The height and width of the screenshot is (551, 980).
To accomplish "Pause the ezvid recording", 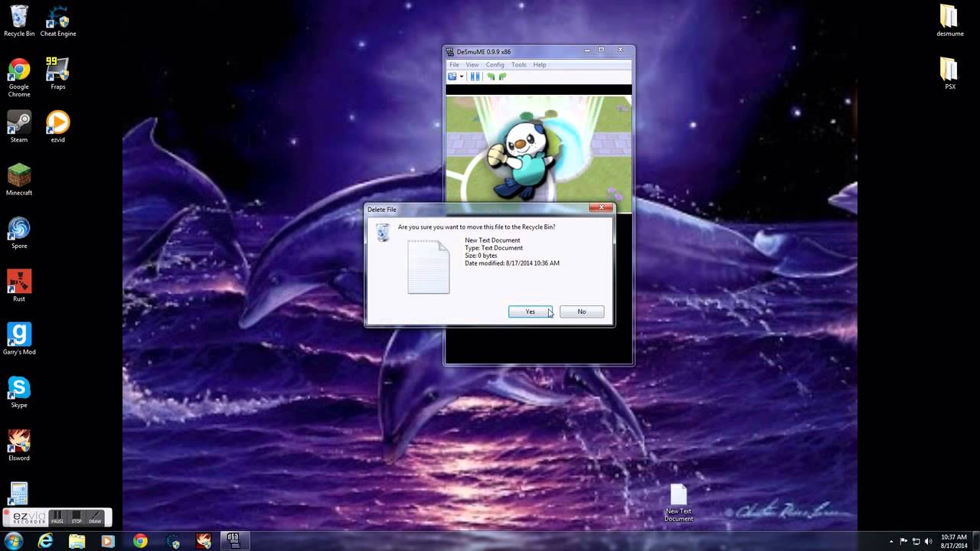I will point(57,517).
